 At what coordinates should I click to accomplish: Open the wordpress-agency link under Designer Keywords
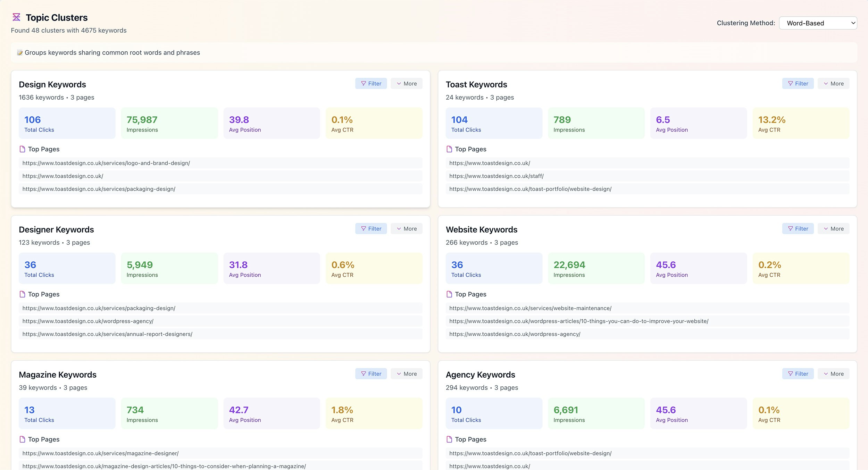(x=87, y=321)
